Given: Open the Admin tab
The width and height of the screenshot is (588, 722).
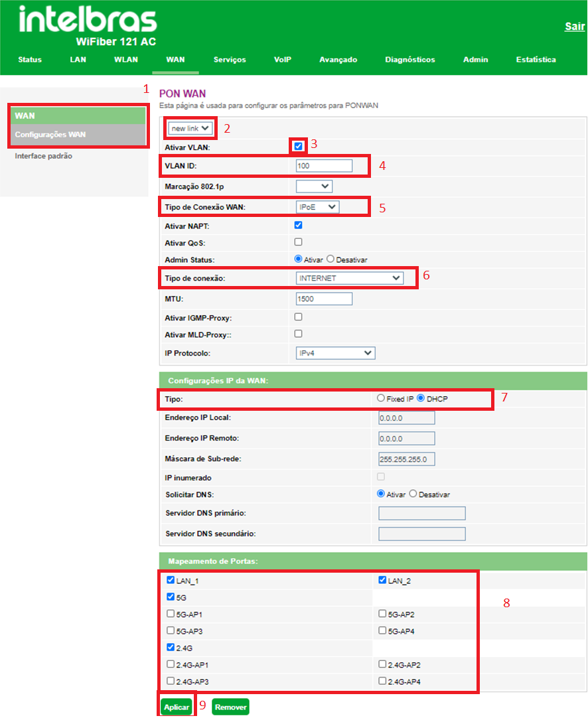Looking at the screenshot, I should coord(476,60).
